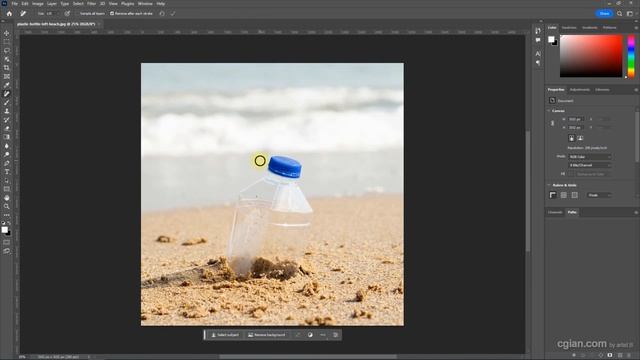Select the Object Selection tool
Image resolution: width=640 pixels, height=360 pixels.
(x=7, y=59)
